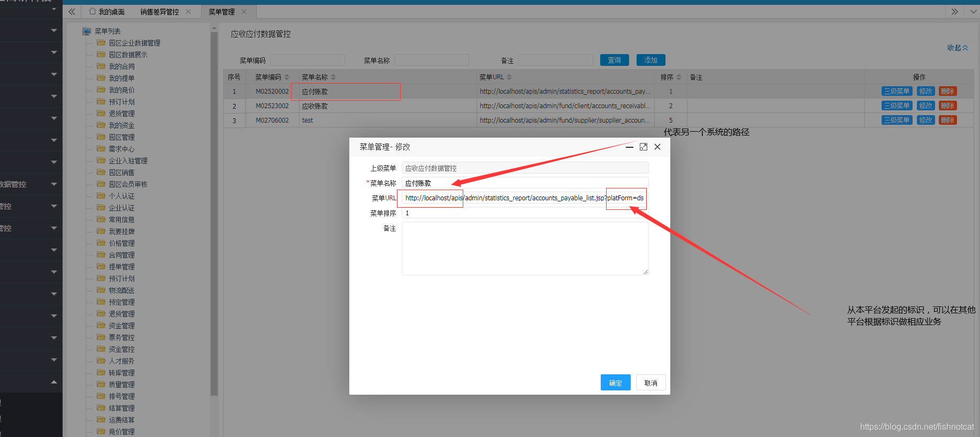Sort by 菜单URL column arrows
The height and width of the screenshot is (437, 980).
click(x=509, y=77)
